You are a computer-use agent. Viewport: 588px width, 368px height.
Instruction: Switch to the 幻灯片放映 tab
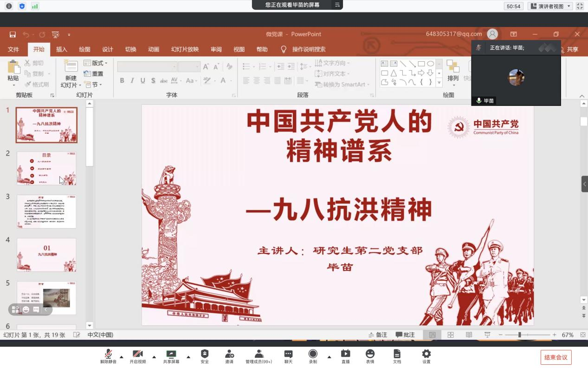click(x=185, y=49)
